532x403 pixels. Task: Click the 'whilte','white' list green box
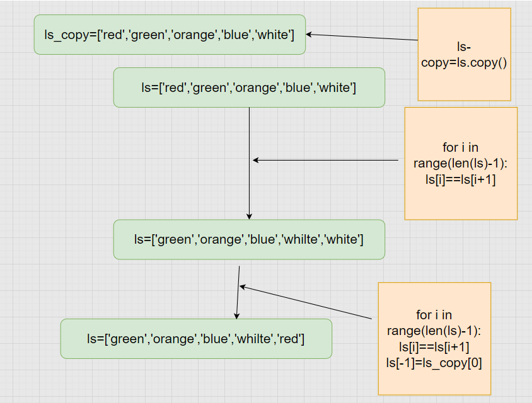click(249, 239)
